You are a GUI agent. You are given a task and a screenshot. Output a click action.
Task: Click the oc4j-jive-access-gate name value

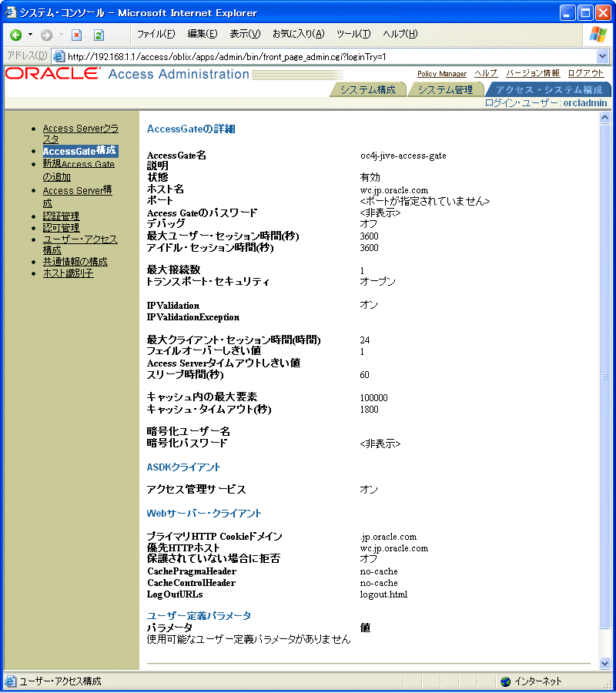coord(403,156)
